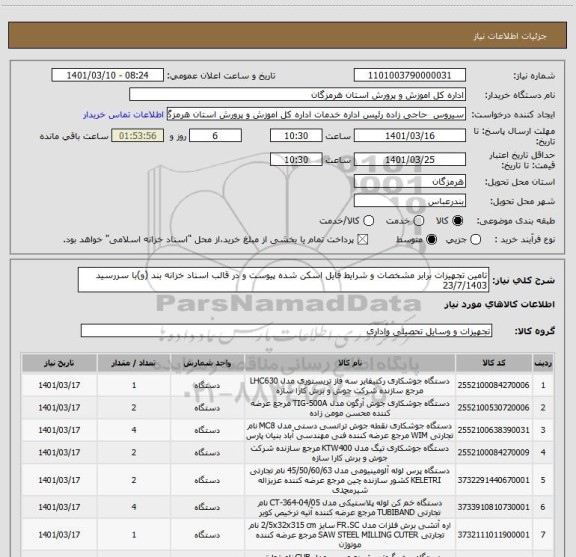This screenshot has width=576, height=557.
Task: Click the تعداد / مقدار column header
Action: (134, 363)
